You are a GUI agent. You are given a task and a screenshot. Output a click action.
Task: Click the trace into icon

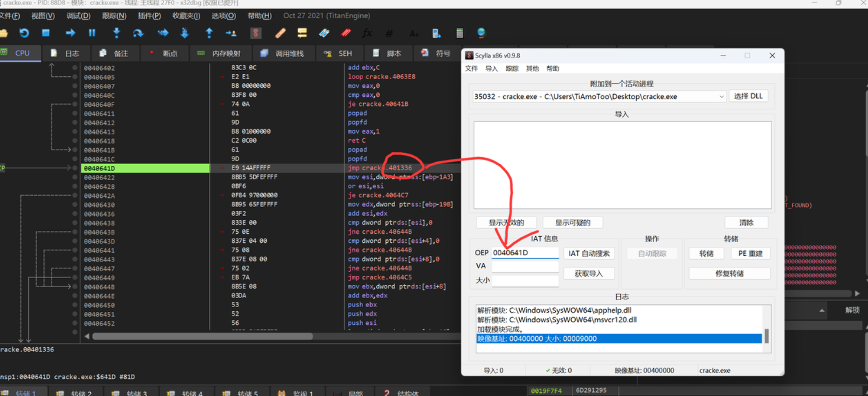163,33
